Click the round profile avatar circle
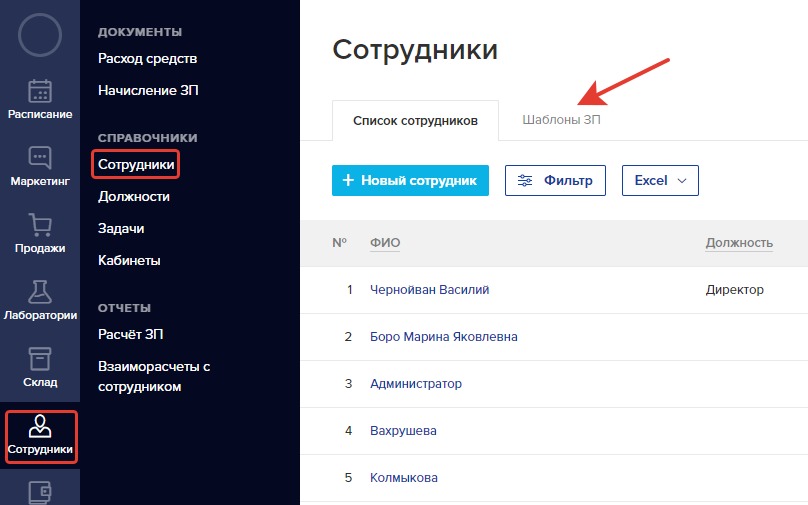 pos(40,35)
